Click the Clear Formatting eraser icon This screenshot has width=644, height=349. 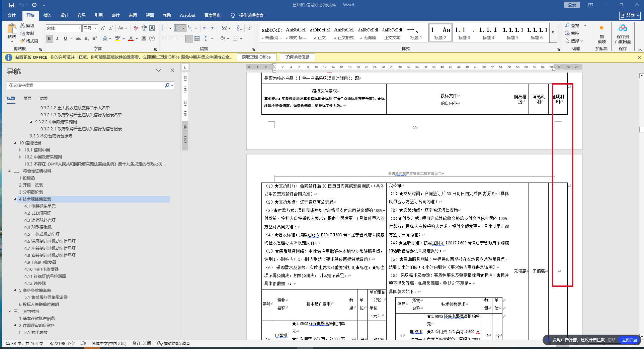[x=136, y=28]
